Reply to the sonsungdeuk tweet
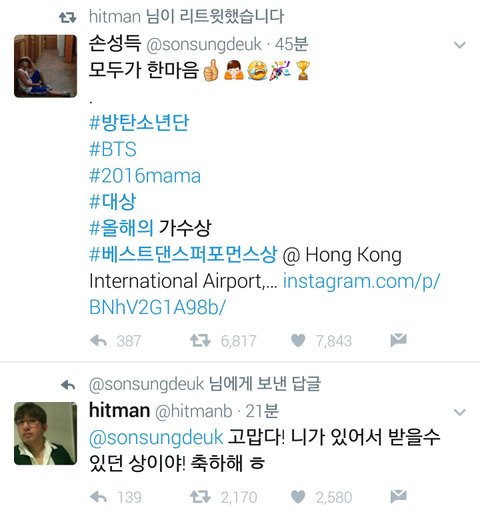Screen dimensions: 480x516 click(x=99, y=340)
